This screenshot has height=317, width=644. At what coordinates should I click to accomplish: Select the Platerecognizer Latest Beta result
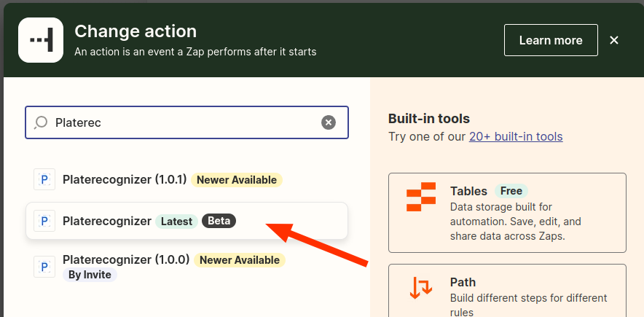(x=107, y=221)
